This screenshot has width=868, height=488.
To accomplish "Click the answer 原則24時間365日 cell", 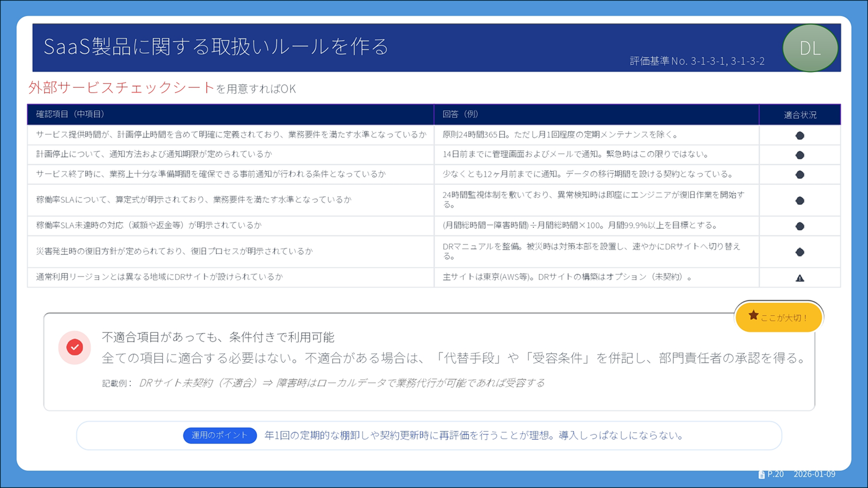I will point(597,134).
